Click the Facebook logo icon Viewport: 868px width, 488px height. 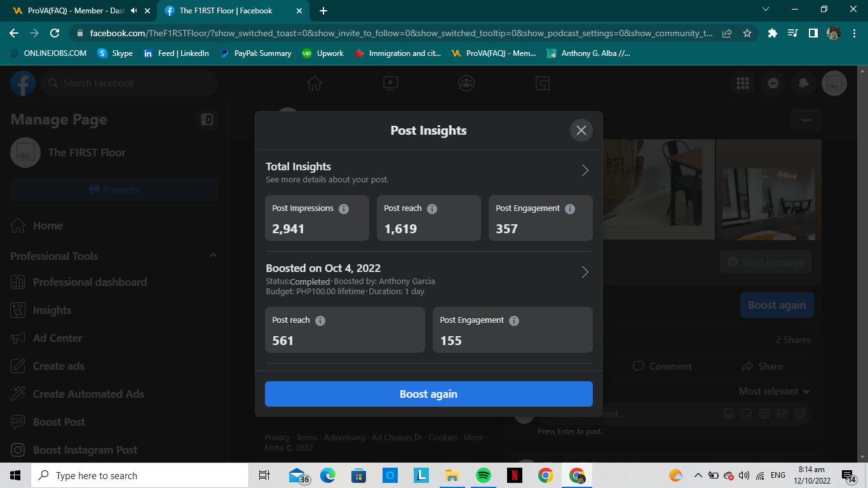coord(23,83)
